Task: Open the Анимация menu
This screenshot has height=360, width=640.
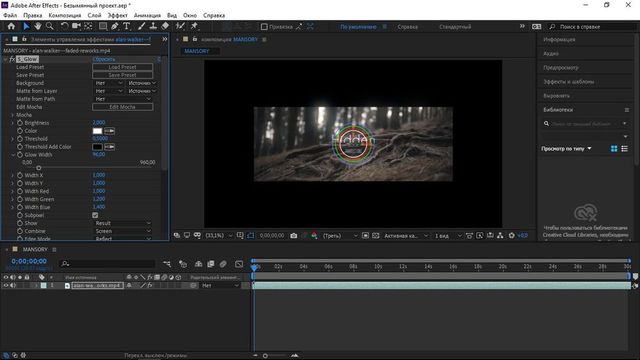Action: [147, 15]
